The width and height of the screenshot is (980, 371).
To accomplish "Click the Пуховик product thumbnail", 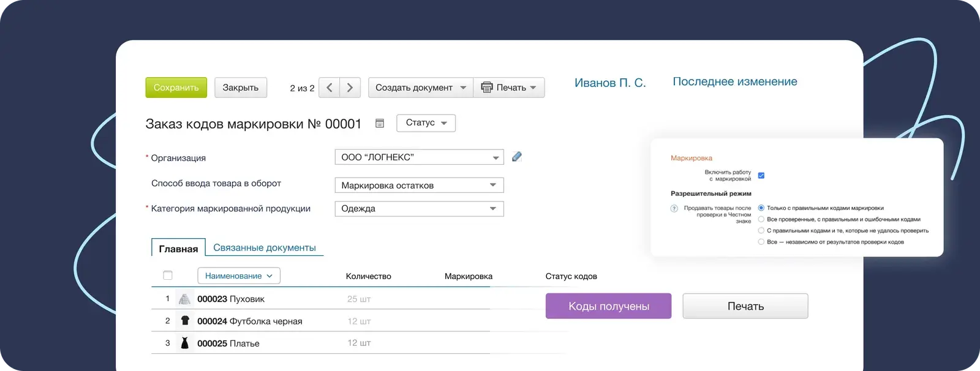I will click(x=184, y=299).
